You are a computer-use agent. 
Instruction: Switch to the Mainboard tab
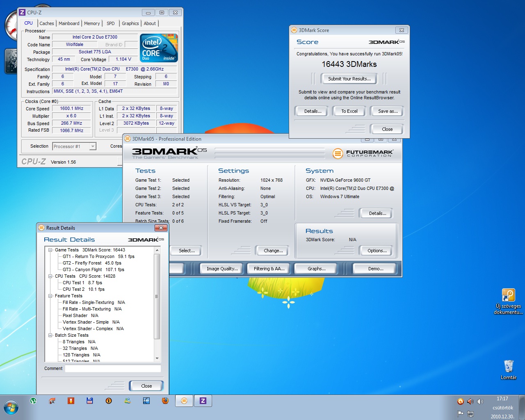click(69, 23)
